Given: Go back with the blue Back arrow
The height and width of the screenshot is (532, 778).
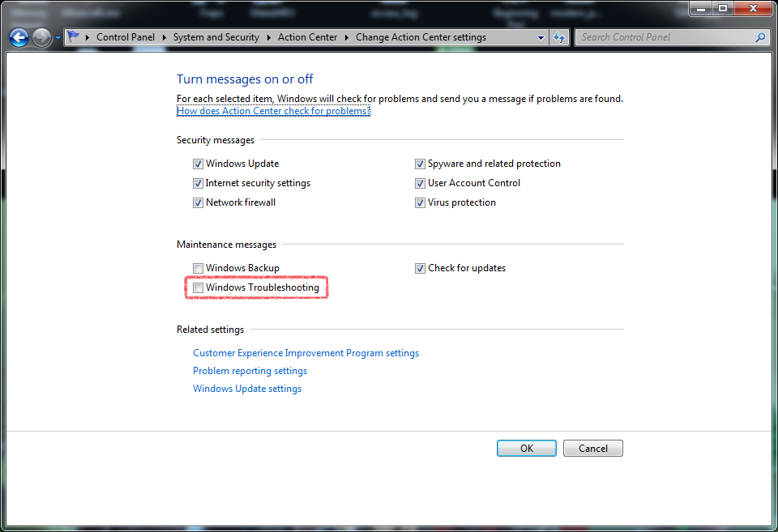Looking at the screenshot, I should [x=19, y=37].
